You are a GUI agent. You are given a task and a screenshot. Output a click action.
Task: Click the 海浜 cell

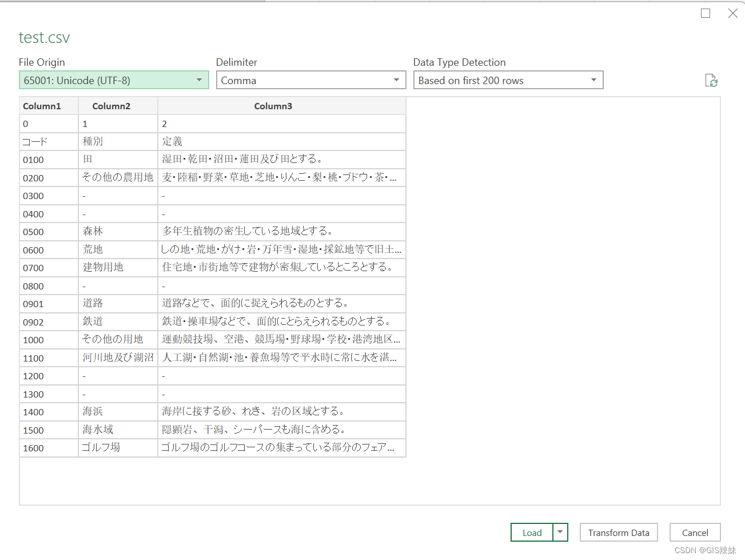click(118, 412)
